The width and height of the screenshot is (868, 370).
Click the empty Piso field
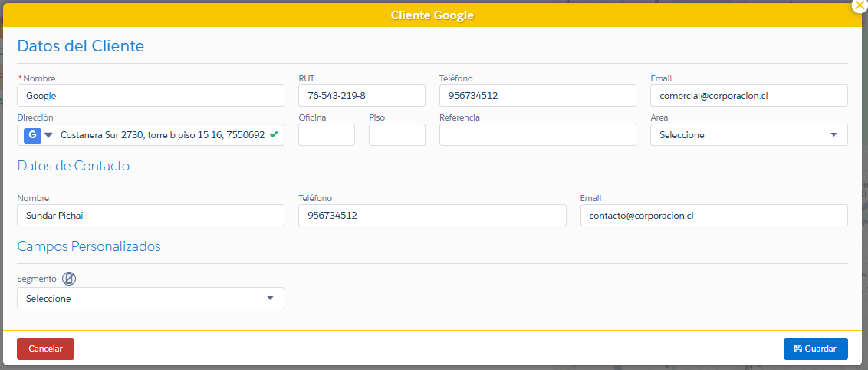[x=397, y=134]
